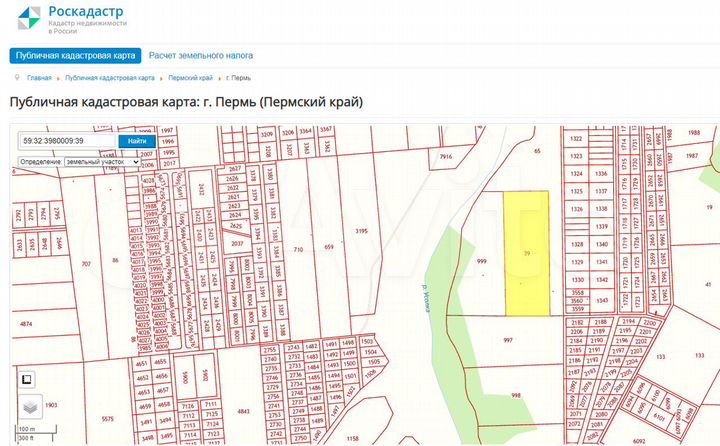The height and width of the screenshot is (446, 720).
Task: Click parcel label 1987
Action: tap(692, 156)
